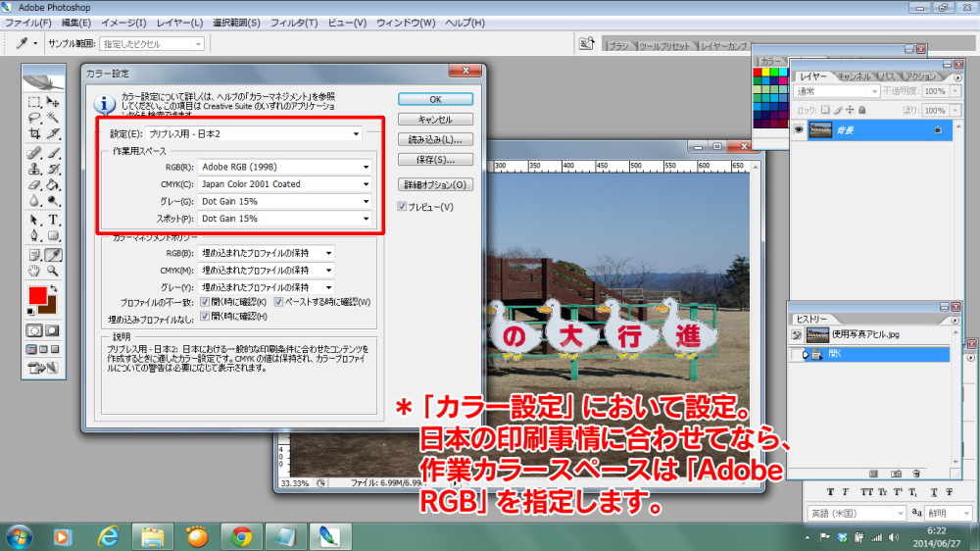Click the OK button in カラー設定
The height and width of the screenshot is (551, 980).
tap(435, 99)
